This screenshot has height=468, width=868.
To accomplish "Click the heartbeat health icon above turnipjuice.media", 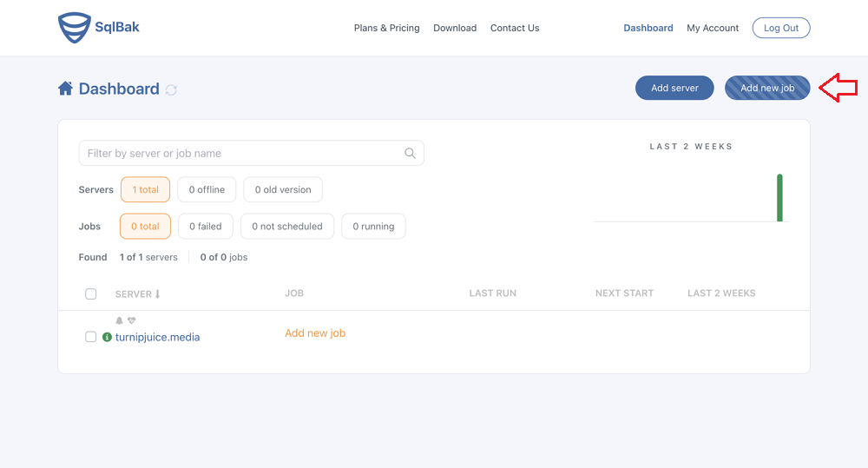I will click(131, 320).
